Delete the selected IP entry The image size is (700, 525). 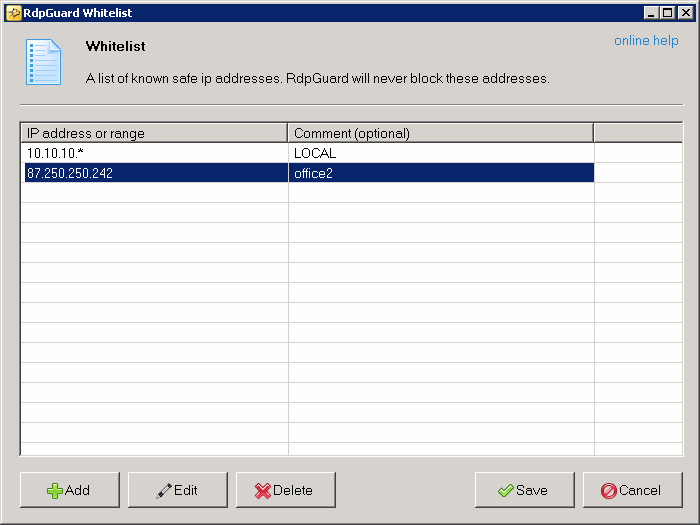pos(286,490)
